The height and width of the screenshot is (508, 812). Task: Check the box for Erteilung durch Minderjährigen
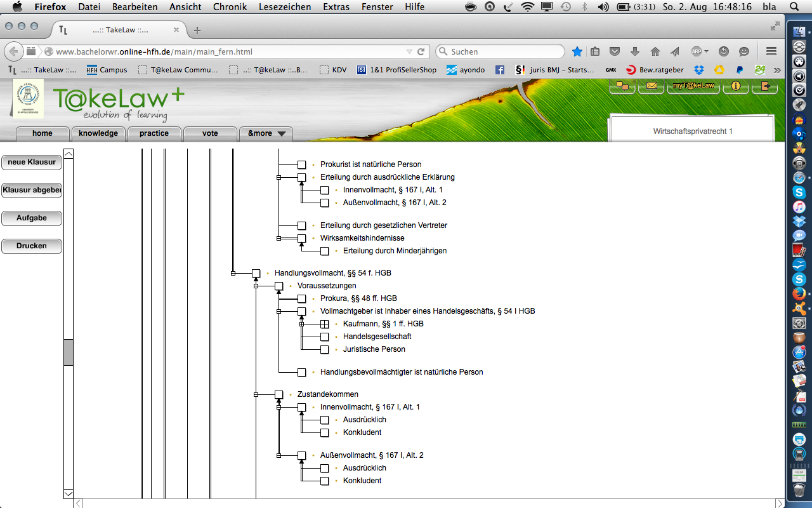click(x=325, y=251)
